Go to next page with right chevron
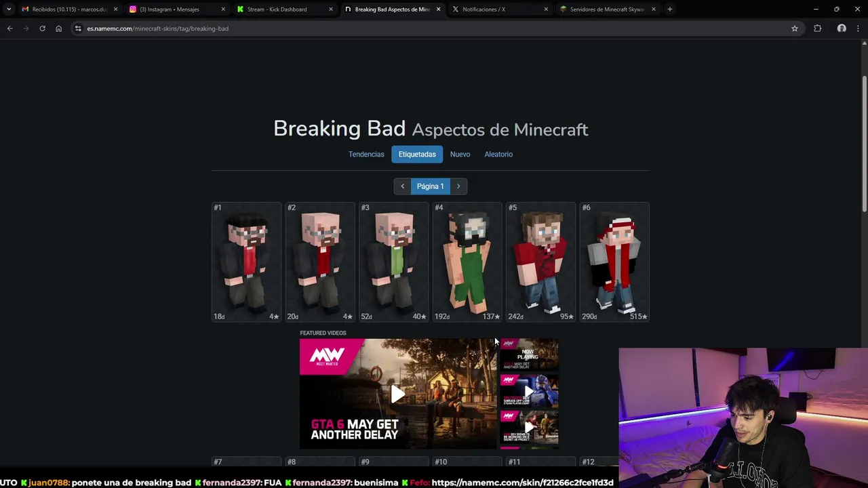 tap(458, 186)
